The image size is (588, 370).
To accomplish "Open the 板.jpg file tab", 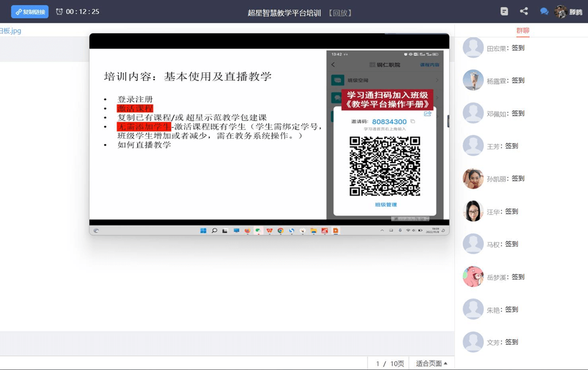I will (x=11, y=31).
